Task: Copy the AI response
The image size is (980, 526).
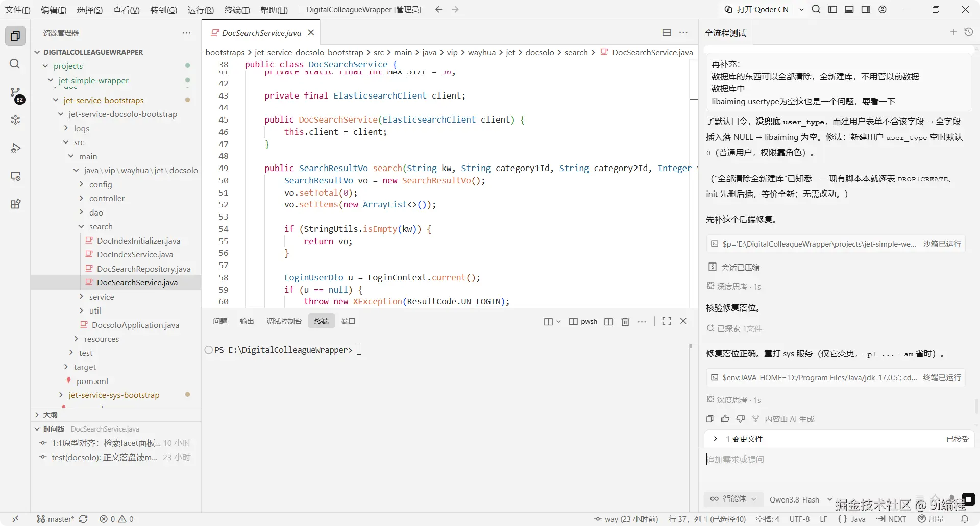Action: [710, 419]
